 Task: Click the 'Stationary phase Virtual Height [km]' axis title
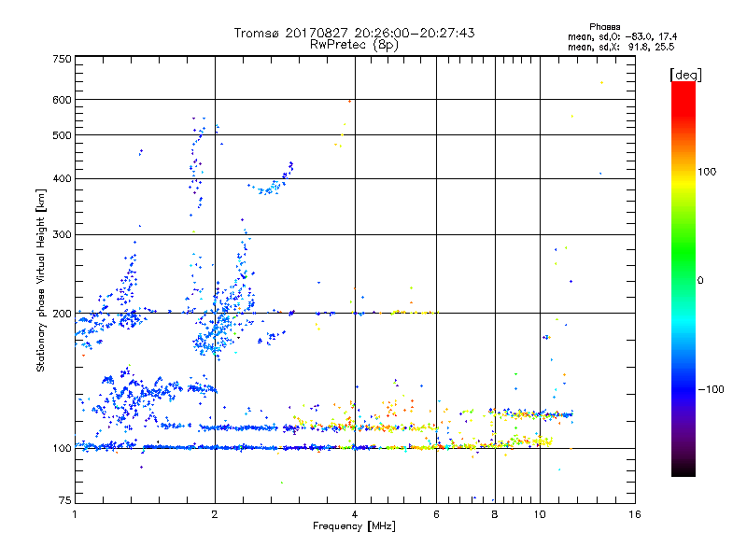click(x=41, y=280)
